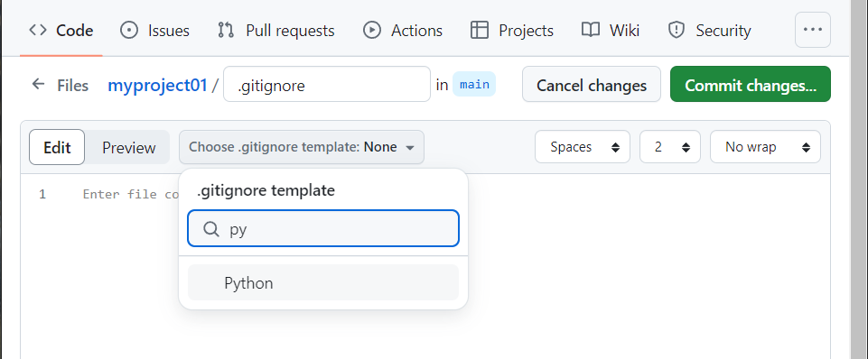
Task: Select Python from the template list
Action: (x=323, y=282)
